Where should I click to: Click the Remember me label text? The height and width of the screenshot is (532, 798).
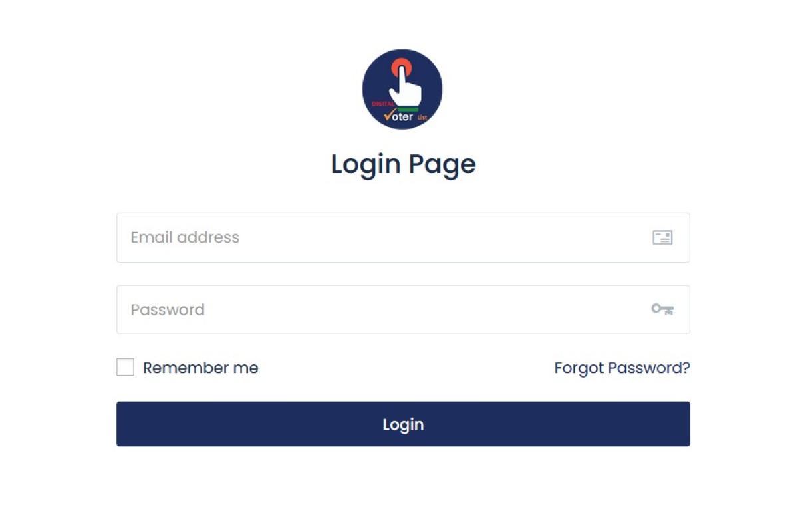199,368
